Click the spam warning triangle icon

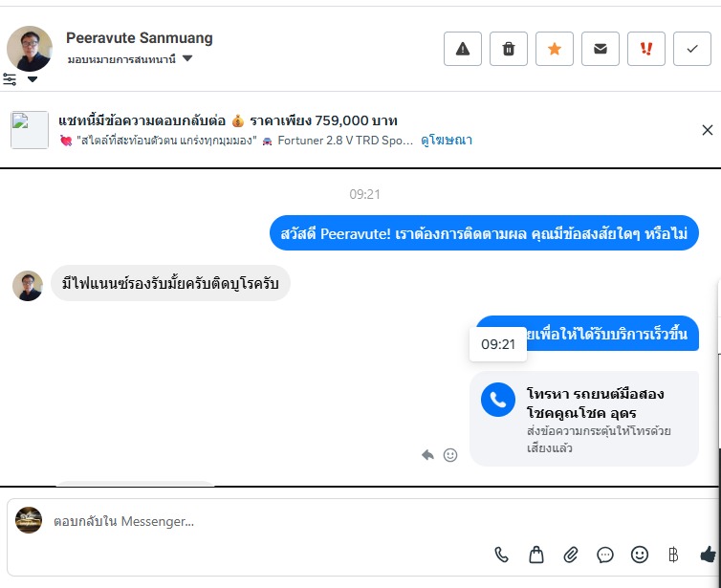coord(463,49)
